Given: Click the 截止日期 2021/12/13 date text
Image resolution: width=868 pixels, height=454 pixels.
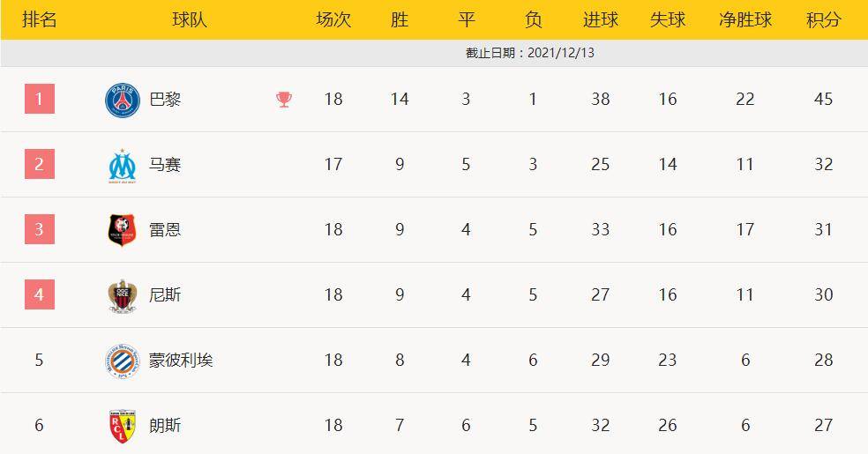Looking at the screenshot, I should pyautogui.click(x=530, y=53).
